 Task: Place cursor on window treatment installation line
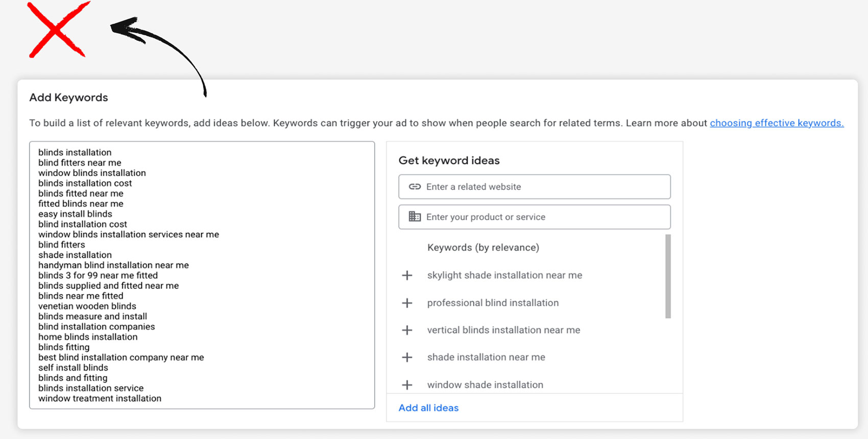coord(100,399)
